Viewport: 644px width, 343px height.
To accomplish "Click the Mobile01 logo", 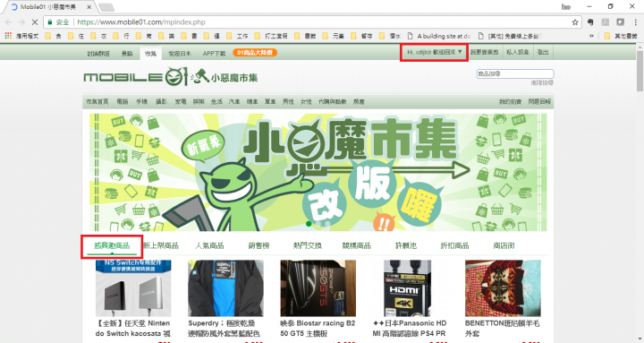I will pyautogui.click(x=136, y=78).
